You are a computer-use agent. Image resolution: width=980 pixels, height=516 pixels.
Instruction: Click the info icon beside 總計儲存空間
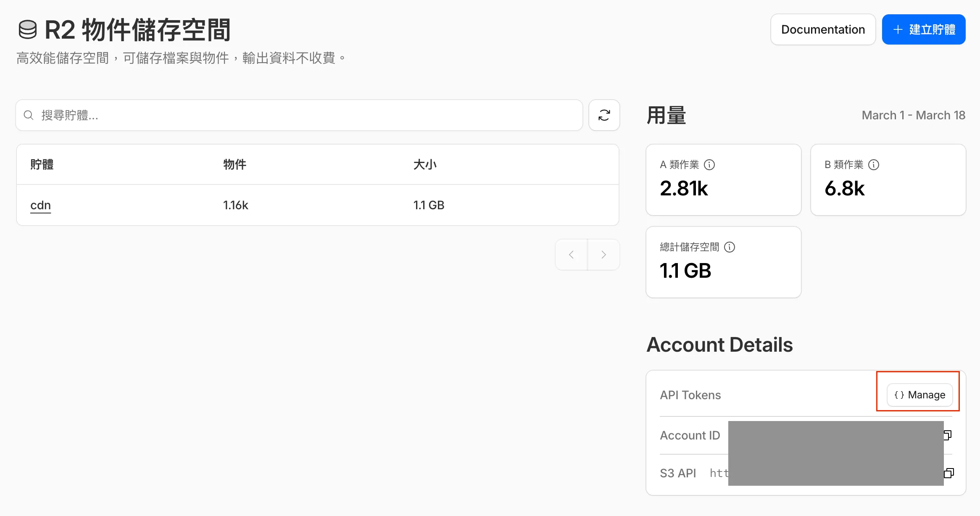coord(730,247)
